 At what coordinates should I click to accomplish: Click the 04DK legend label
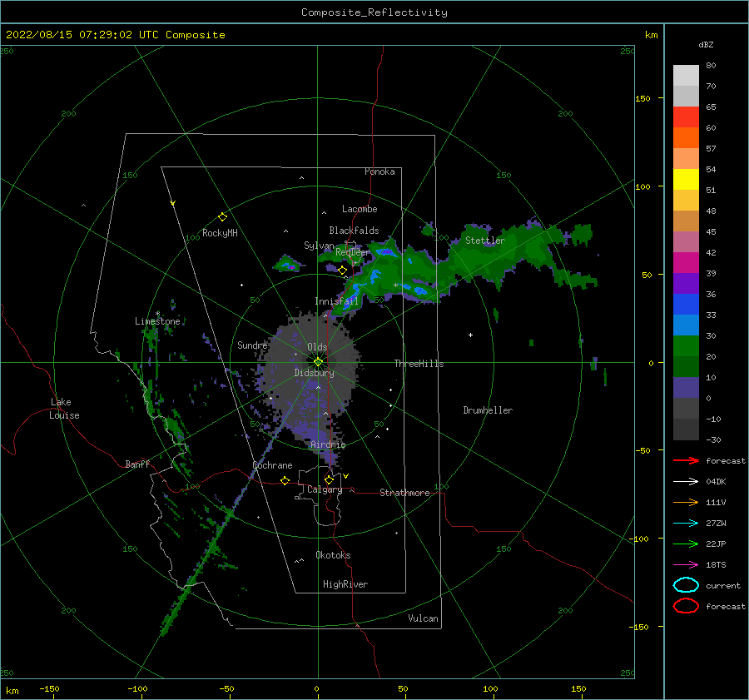click(716, 481)
